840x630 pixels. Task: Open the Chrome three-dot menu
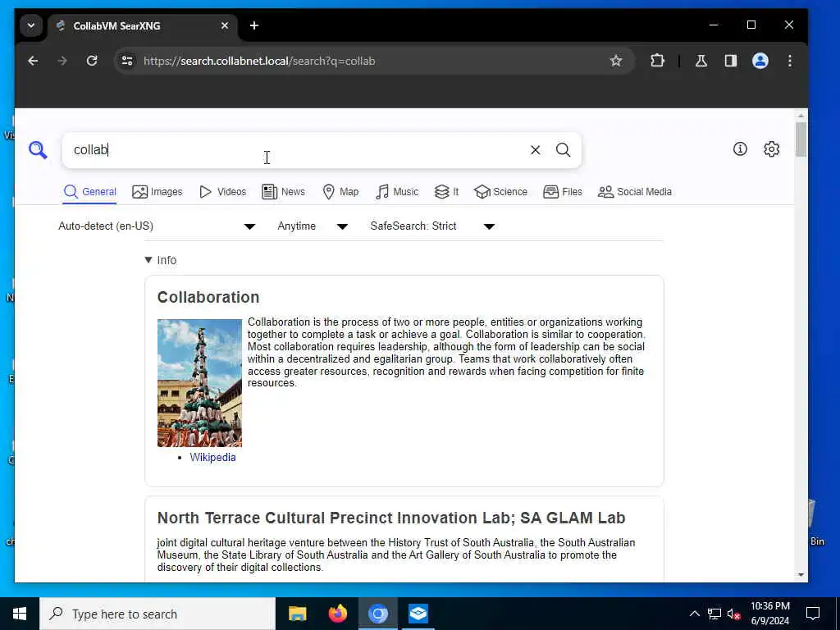coord(790,61)
